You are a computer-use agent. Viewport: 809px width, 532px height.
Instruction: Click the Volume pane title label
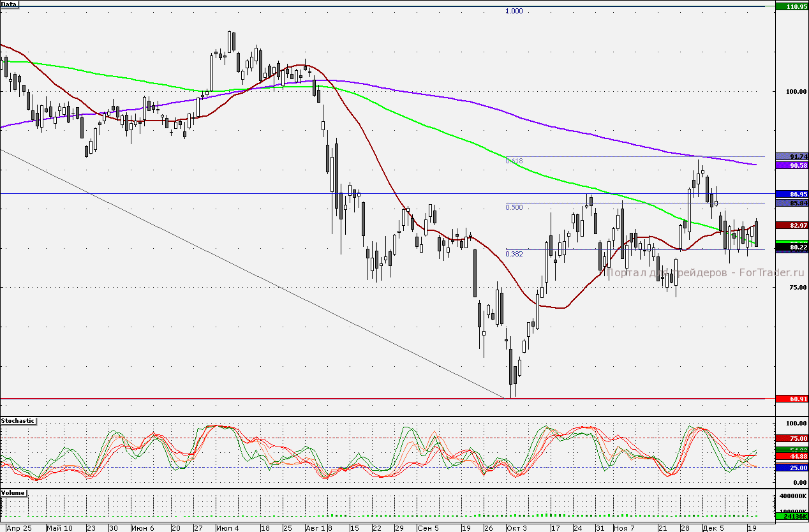point(14,494)
